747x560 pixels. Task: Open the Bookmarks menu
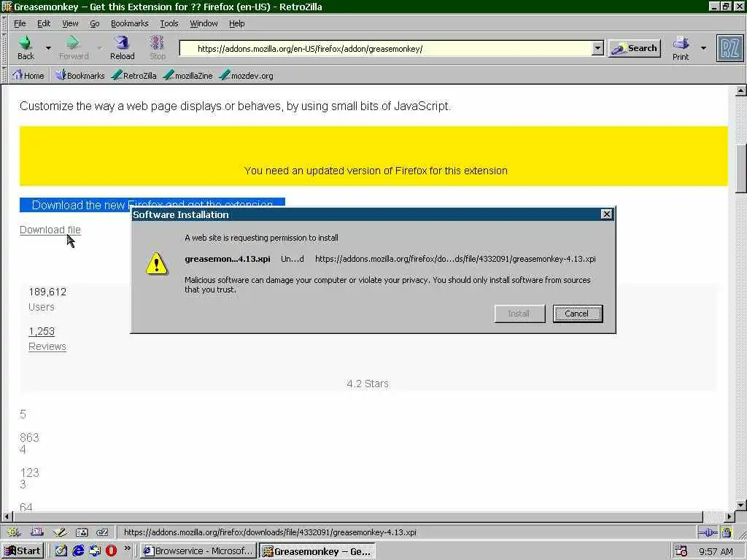tap(129, 23)
